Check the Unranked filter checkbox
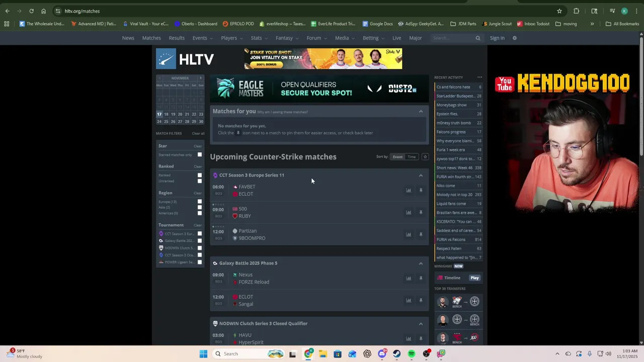 coord(200,181)
